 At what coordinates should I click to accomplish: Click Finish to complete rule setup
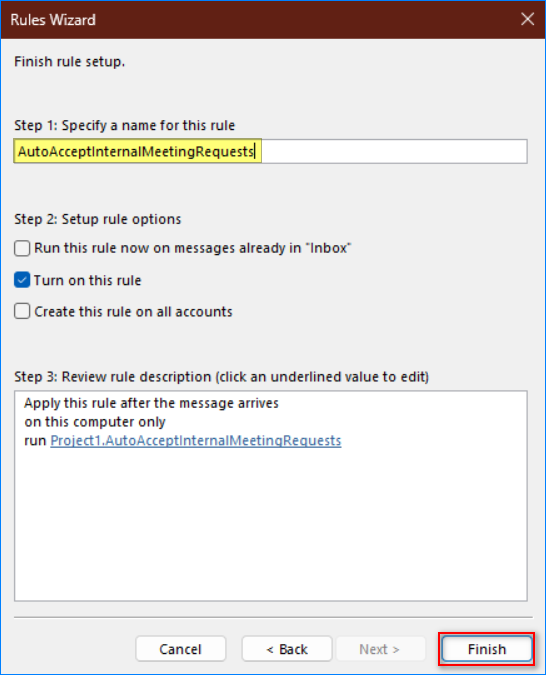click(487, 649)
